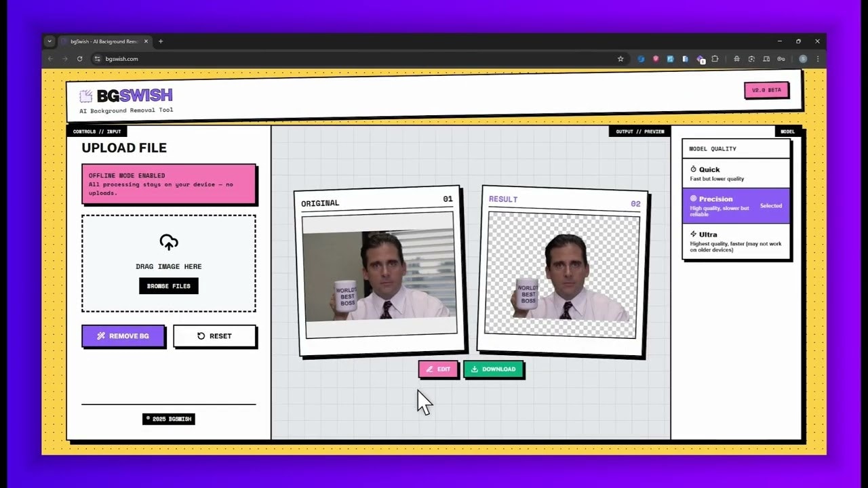View site information icon in address bar
Image resolution: width=868 pixels, height=488 pixels.
[x=98, y=59]
